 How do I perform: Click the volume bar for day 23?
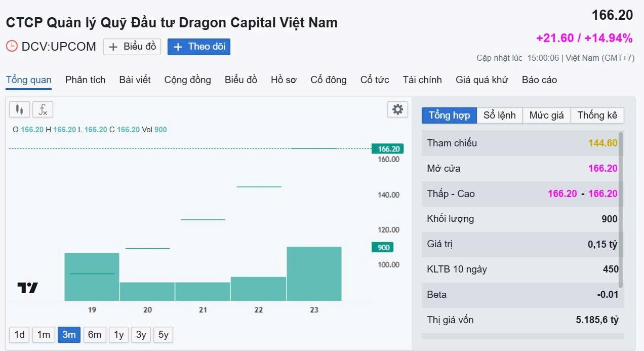[x=314, y=274]
